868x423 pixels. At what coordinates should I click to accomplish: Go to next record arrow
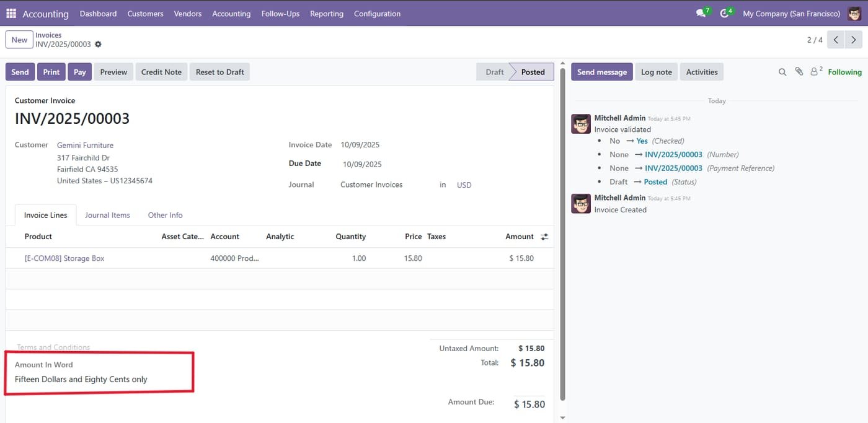(854, 40)
